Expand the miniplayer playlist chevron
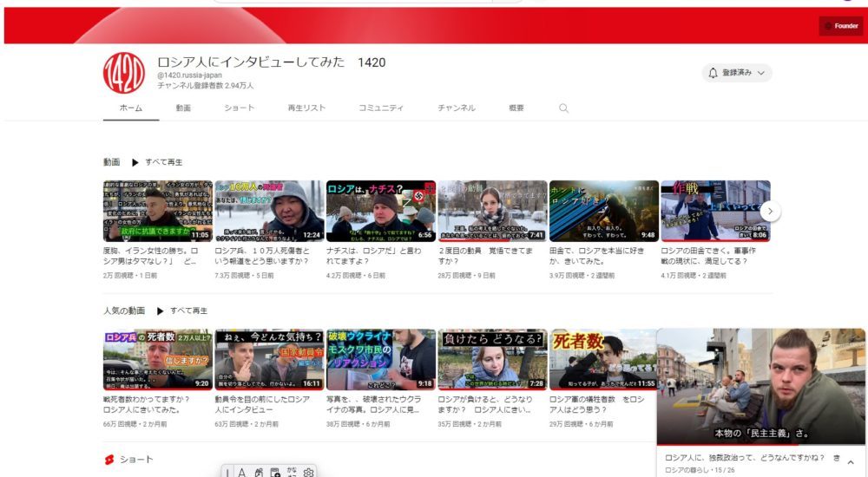 click(851, 462)
